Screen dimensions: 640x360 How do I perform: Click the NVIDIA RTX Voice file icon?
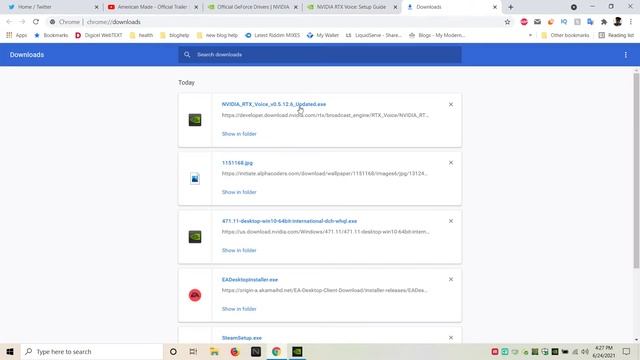195,120
